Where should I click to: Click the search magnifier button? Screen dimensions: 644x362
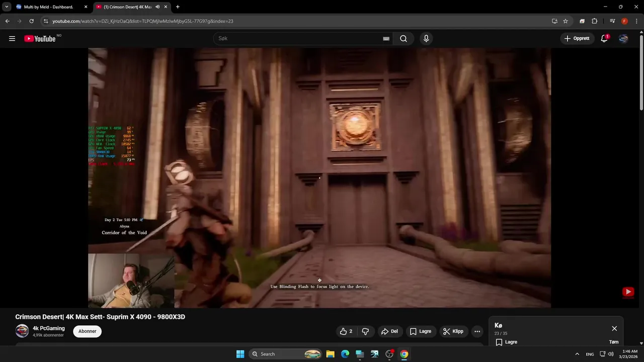pyautogui.click(x=404, y=39)
